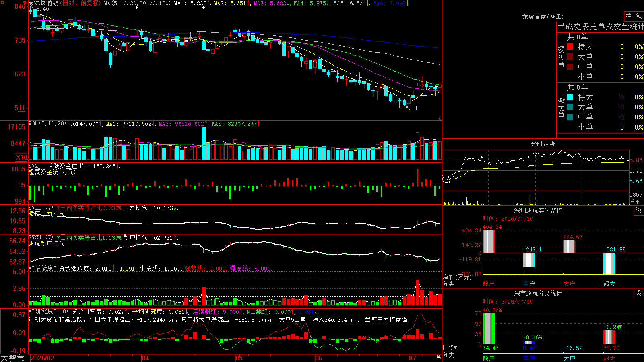Image resolution: width=644 pixels, height=362 pixels.
Task: Click the red question mark help icon
Action: 25,3
